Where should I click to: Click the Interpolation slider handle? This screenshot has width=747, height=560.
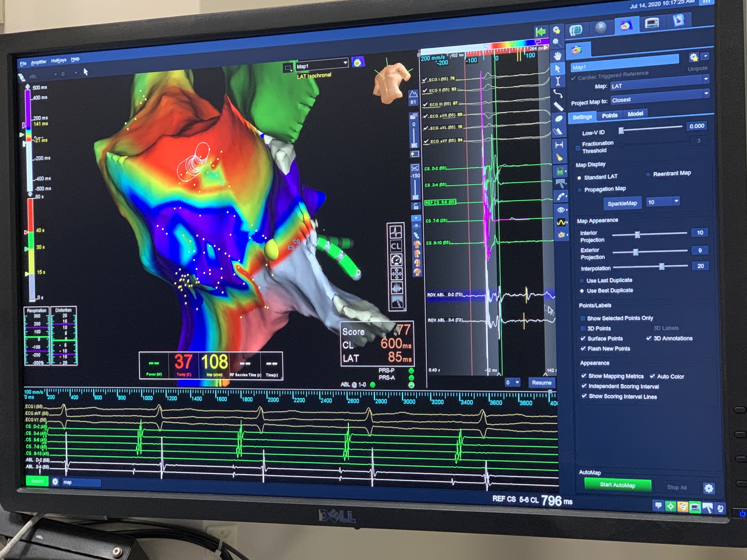point(661,267)
